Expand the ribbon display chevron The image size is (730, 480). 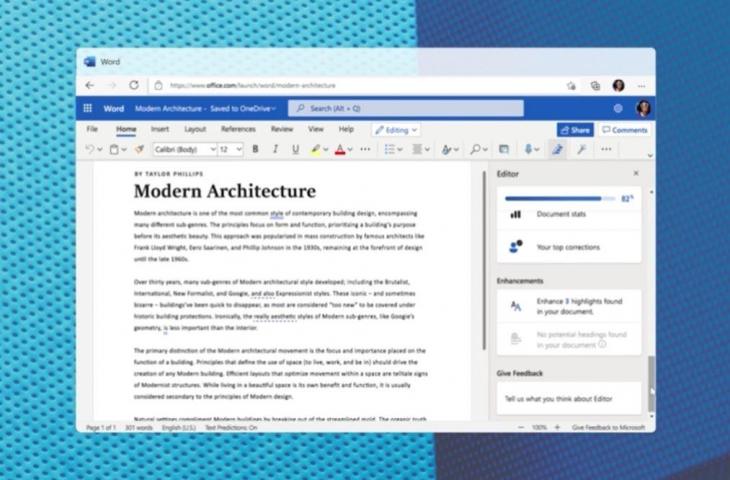coord(650,155)
